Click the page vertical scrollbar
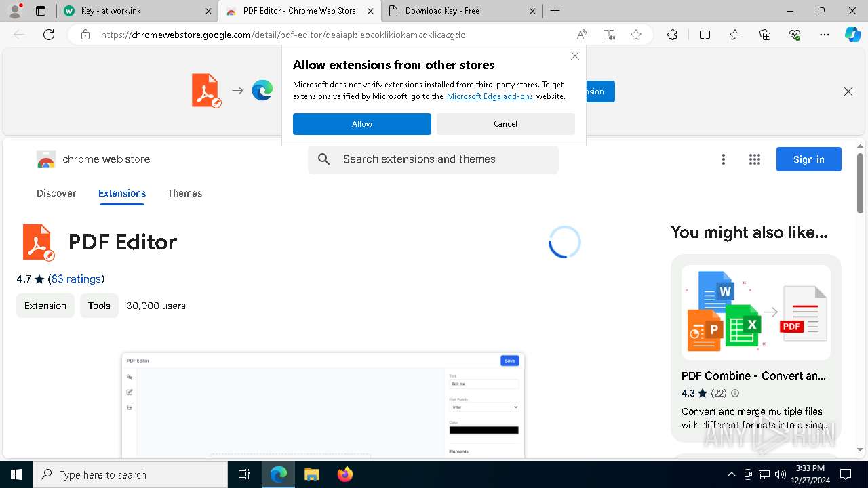This screenshot has height=488, width=868. [860, 183]
